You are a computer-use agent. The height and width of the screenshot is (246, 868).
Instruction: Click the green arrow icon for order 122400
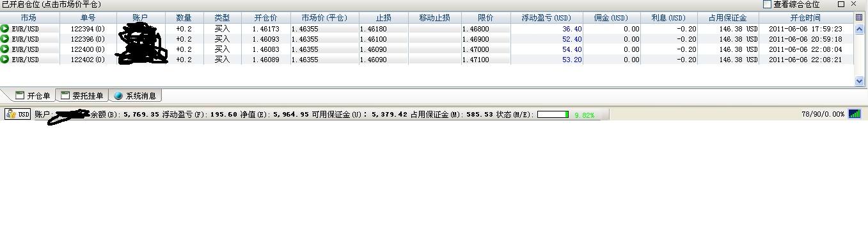click(x=5, y=49)
